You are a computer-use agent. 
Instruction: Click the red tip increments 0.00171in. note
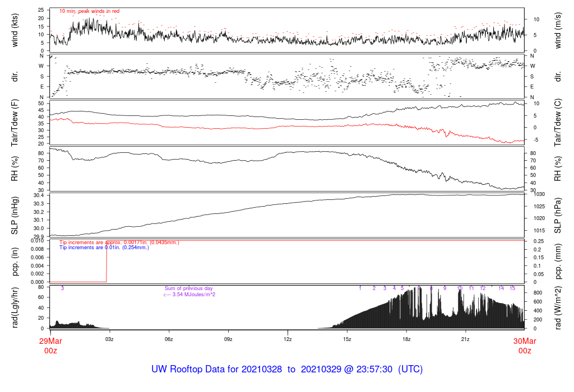pos(119,242)
